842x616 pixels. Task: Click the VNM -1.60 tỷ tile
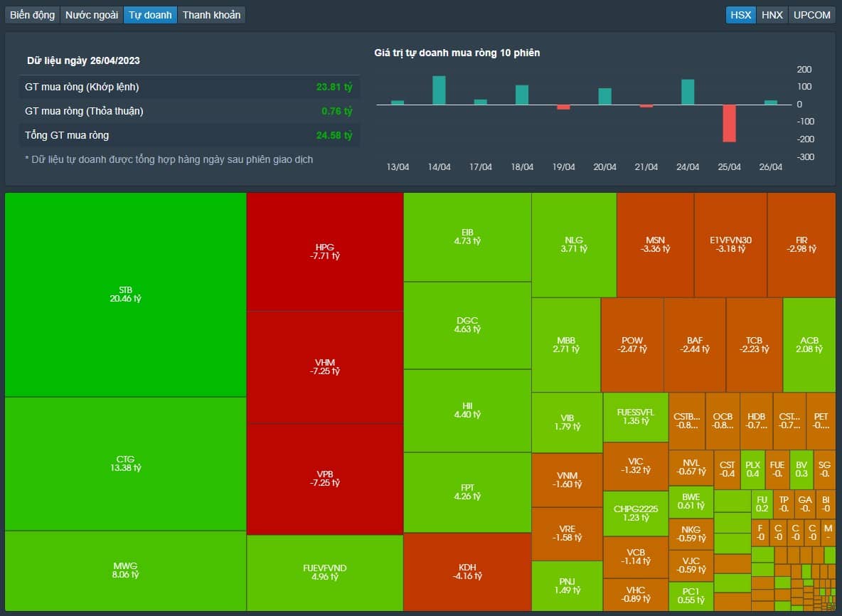(x=567, y=479)
